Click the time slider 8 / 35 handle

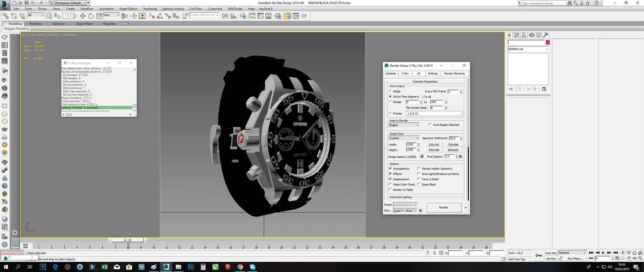[x=127, y=240]
